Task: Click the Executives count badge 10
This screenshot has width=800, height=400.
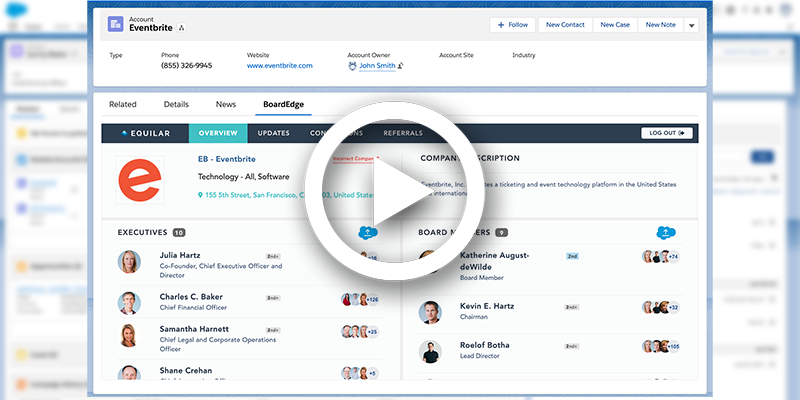Action: pos(179,233)
